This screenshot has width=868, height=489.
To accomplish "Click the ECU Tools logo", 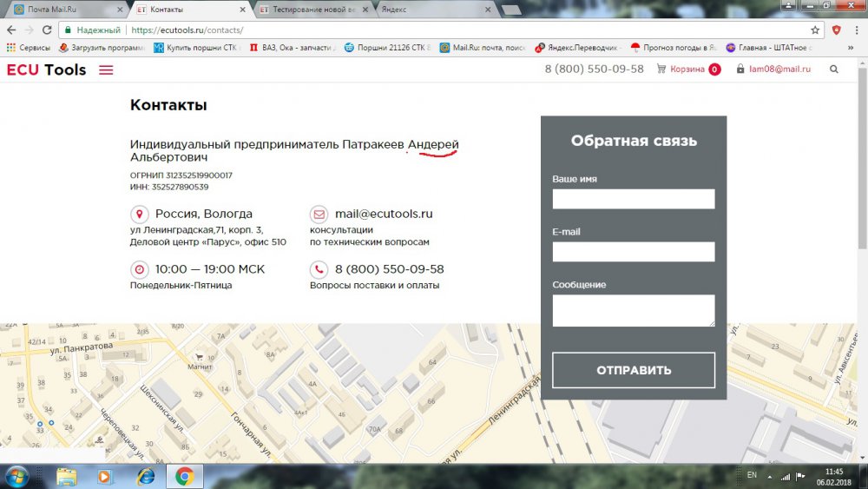I will (x=47, y=69).
